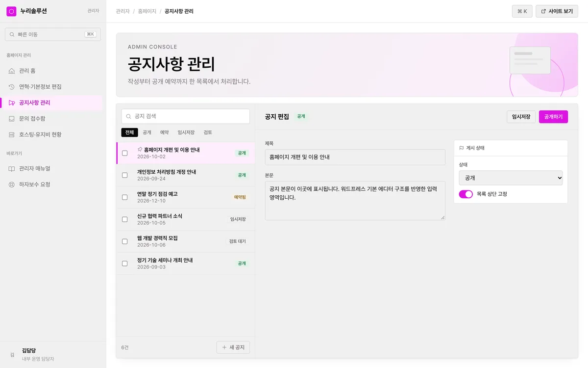This screenshot has height=368, width=588.
Task: Click the 하자보수 요청 lifebuoy icon
Action: [x=12, y=184]
